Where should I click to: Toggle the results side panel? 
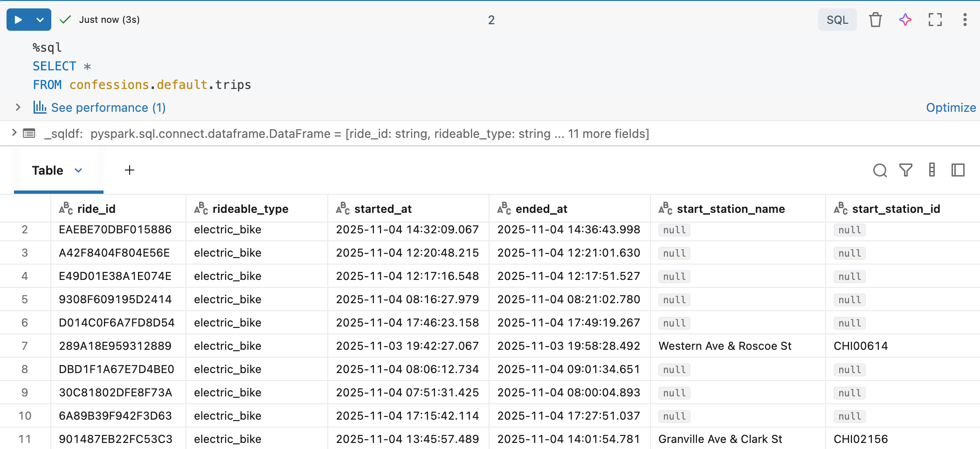[x=958, y=170]
